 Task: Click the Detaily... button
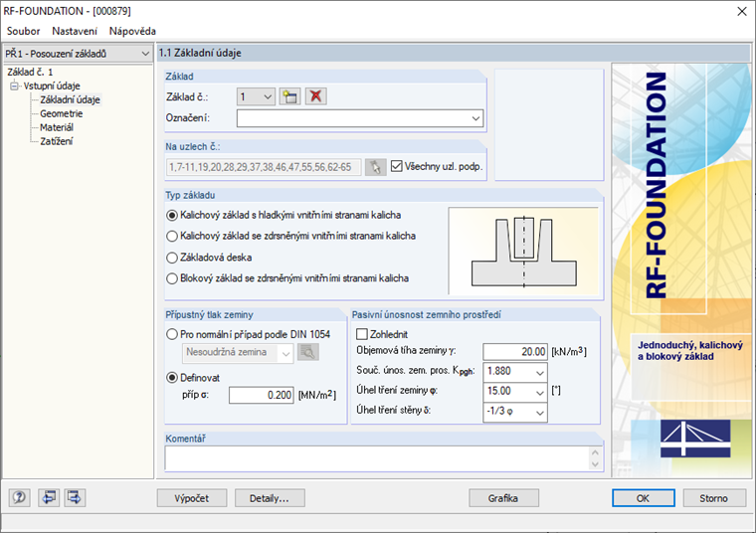click(x=270, y=498)
